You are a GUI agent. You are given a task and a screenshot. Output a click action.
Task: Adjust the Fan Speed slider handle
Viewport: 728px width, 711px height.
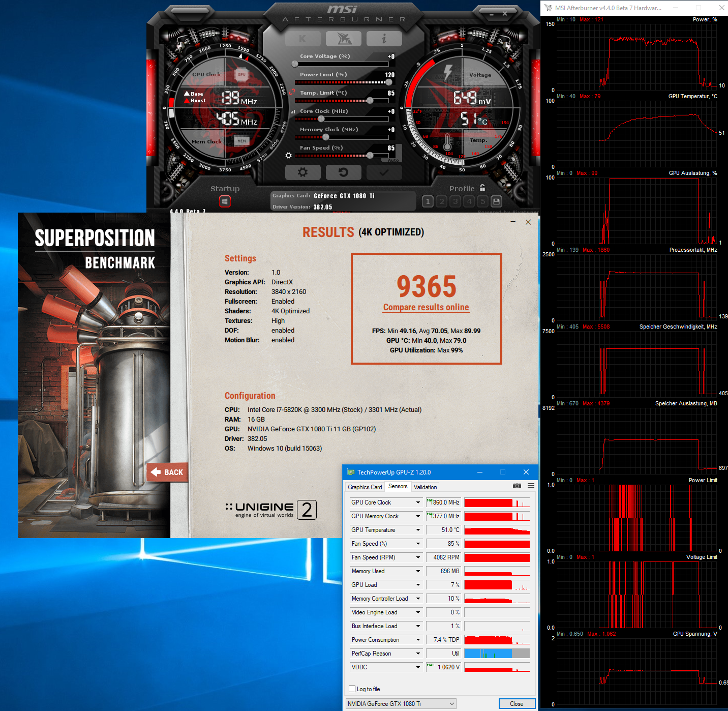coord(370,156)
